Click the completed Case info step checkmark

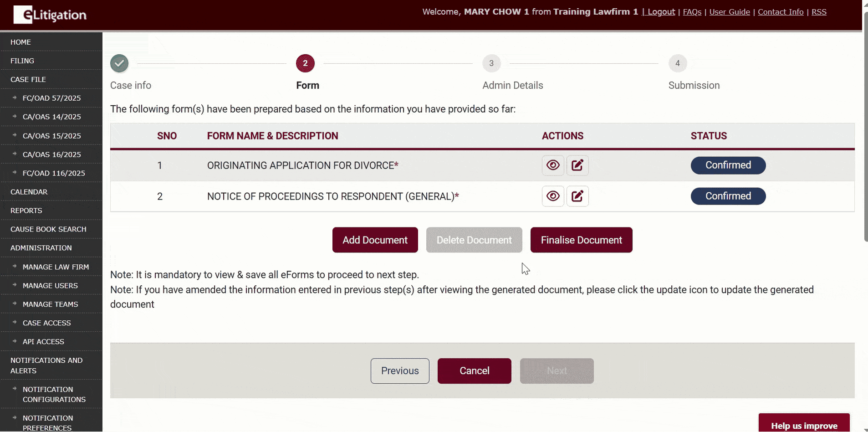(x=119, y=63)
